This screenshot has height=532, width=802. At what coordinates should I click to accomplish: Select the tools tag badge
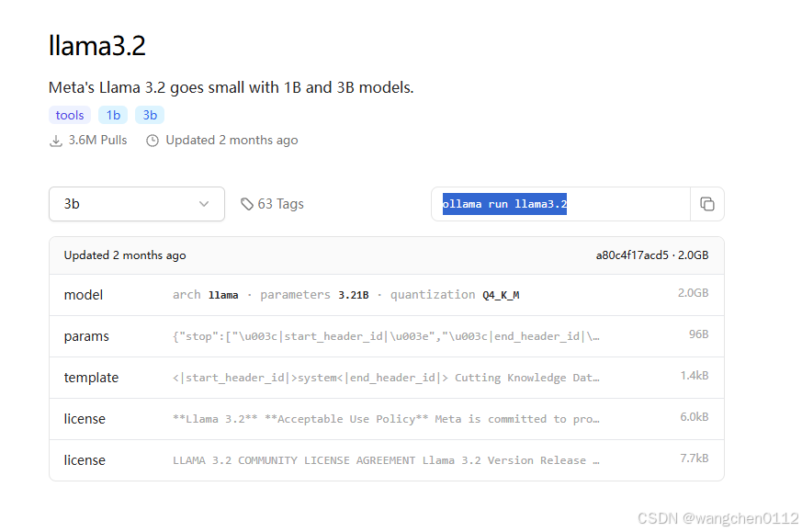(70, 115)
